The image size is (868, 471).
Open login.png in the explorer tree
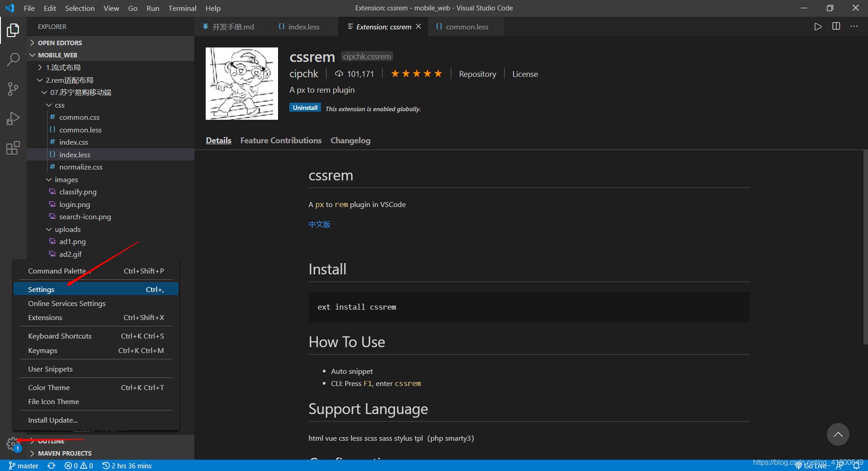(x=111, y=204)
